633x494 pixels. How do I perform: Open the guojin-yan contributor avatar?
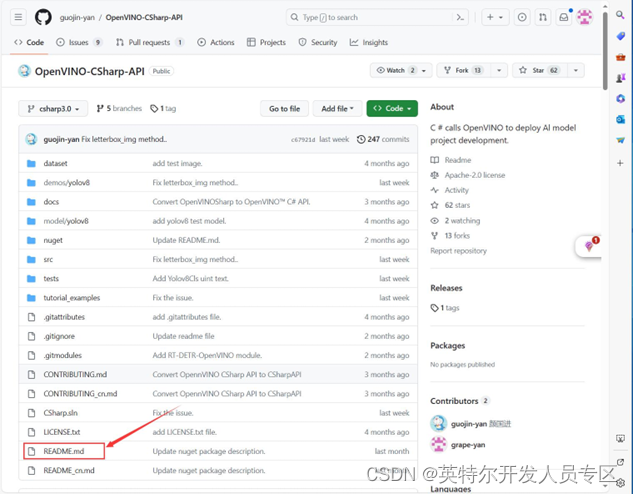tap(438, 423)
